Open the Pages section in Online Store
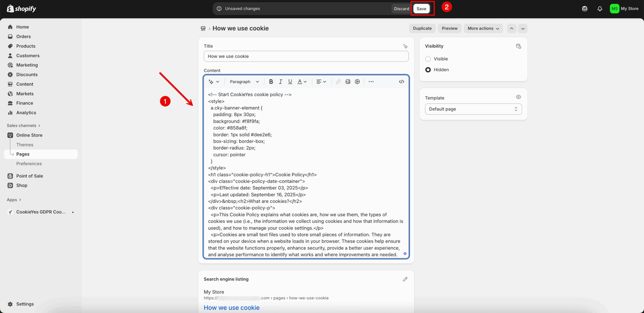The image size is (644, 313). (23, 154)
